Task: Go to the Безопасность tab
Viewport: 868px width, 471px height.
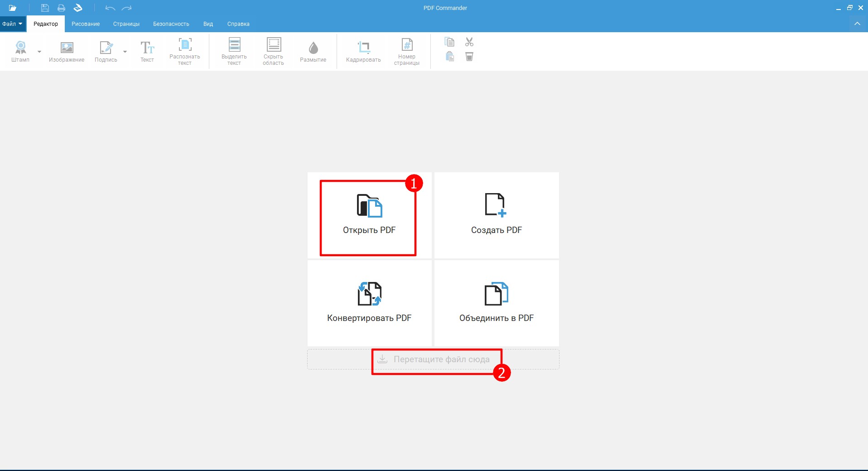Action: [171, 24]
